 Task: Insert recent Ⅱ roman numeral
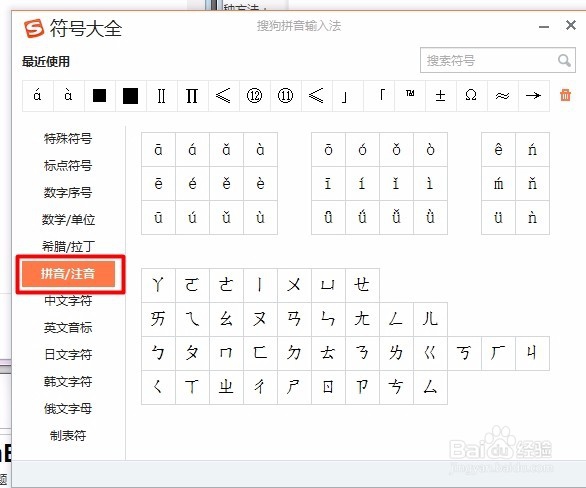(x=161, y=96)
